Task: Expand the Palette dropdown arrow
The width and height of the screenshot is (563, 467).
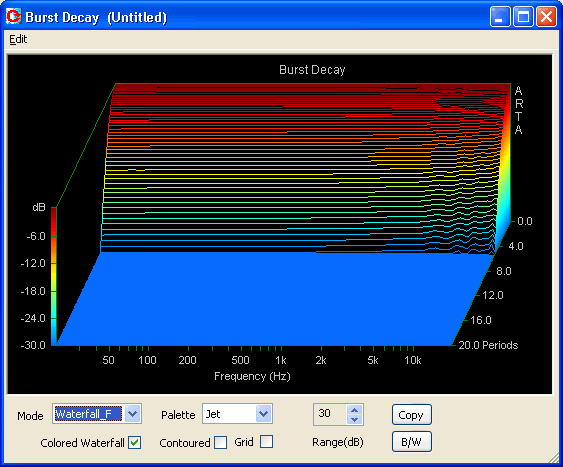Action: [x=264, y=414]
